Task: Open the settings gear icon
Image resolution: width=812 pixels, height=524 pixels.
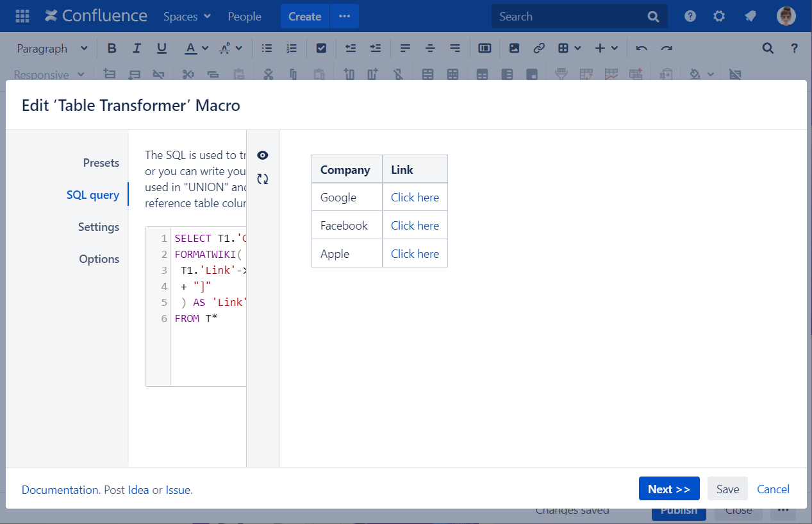Action: (719, 17)
